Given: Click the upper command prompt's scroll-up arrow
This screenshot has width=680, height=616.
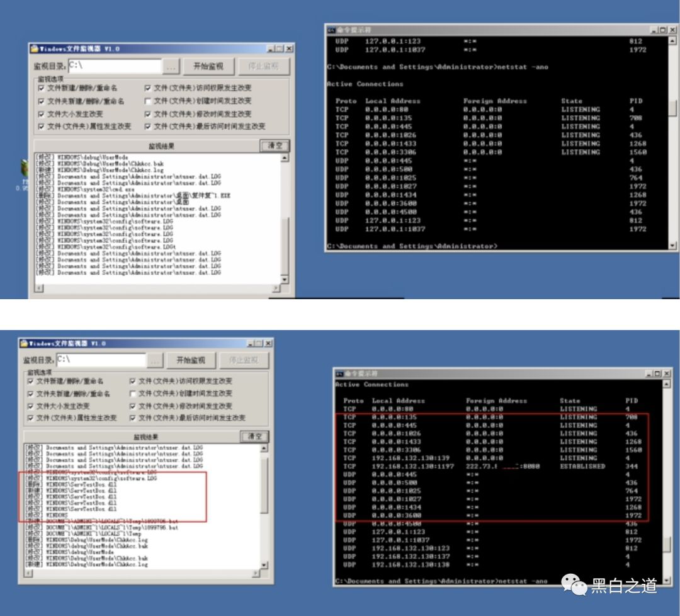Looking at the screenshot, I should click(672, 40).
